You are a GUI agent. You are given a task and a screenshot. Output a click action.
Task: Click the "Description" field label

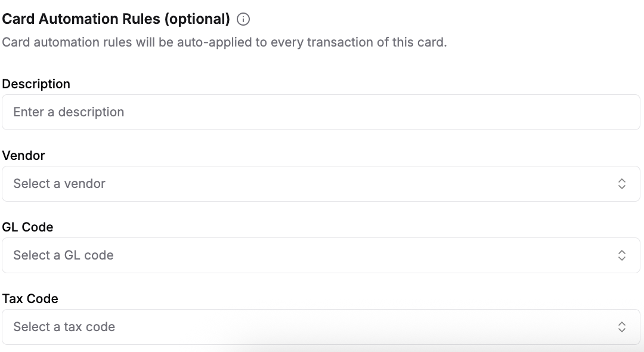[36, 84]
